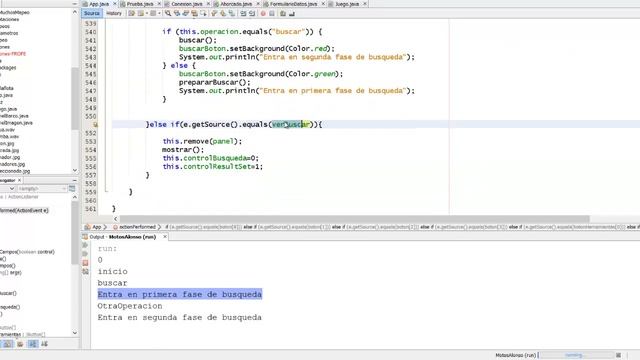Click the Settings icon in Output sidebar

(x=85, y=271)
